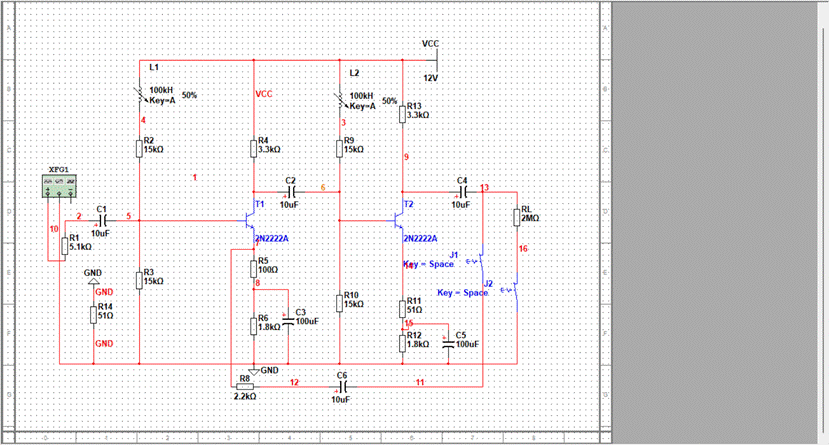Click net label 4 below L1
This screenshot has width=829, height=445.
pos(143,120)
